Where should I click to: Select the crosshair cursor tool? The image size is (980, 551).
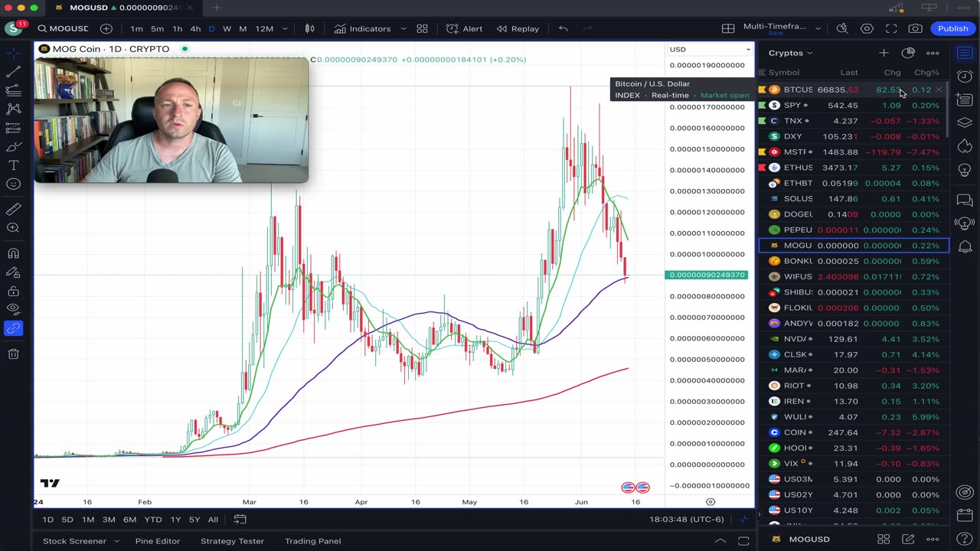pyautogui.click(x=13, y=54)
